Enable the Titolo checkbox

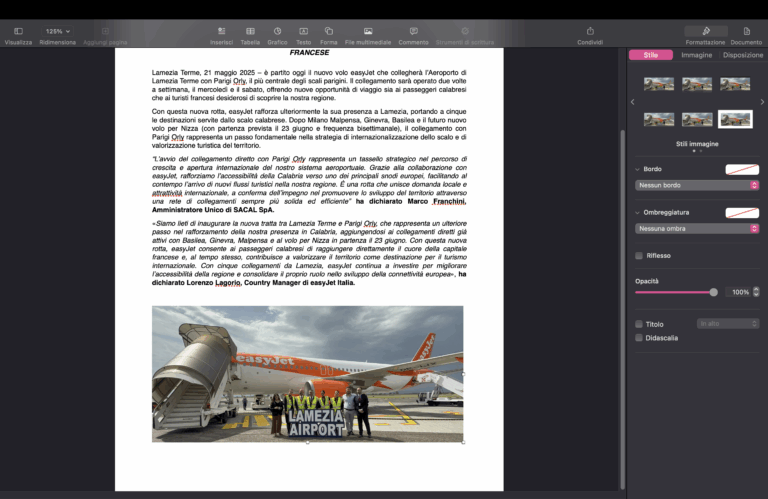coord(639,324)
